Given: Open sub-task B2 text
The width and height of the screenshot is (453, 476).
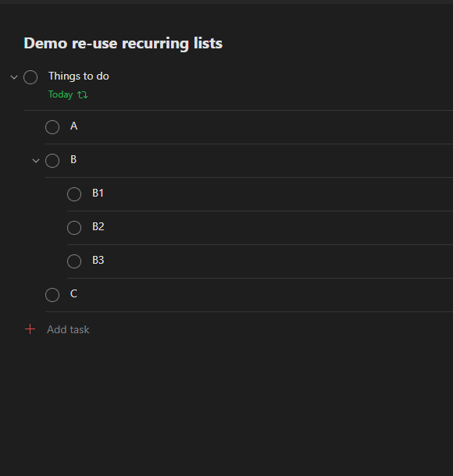Looking at the screenshot, I should click(98, 226).
